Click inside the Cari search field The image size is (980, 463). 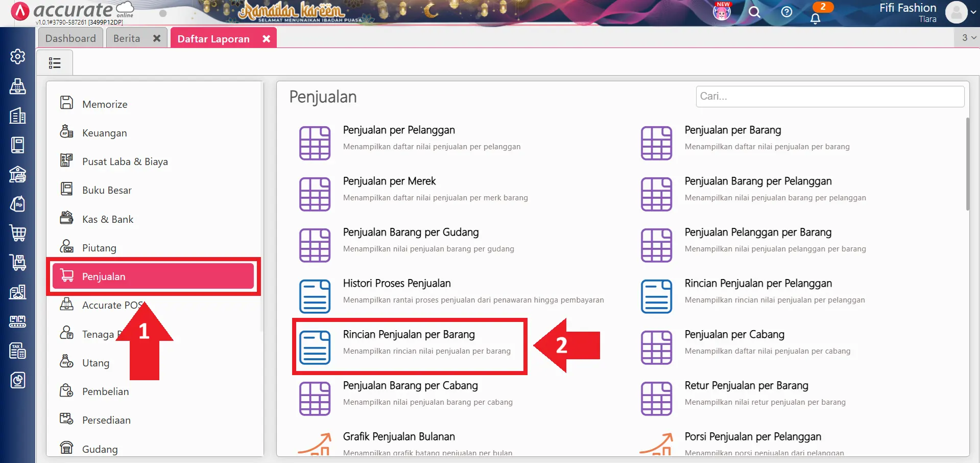tap(829, 97)
